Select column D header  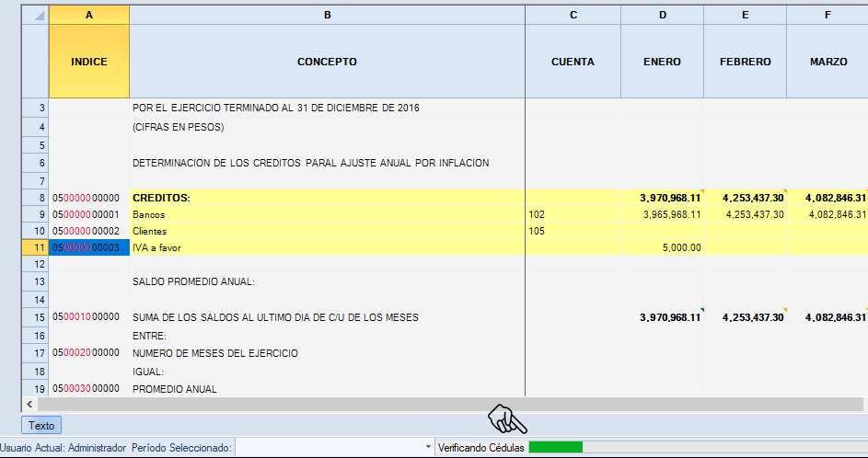pyautogui.click(x=662, y=15)
